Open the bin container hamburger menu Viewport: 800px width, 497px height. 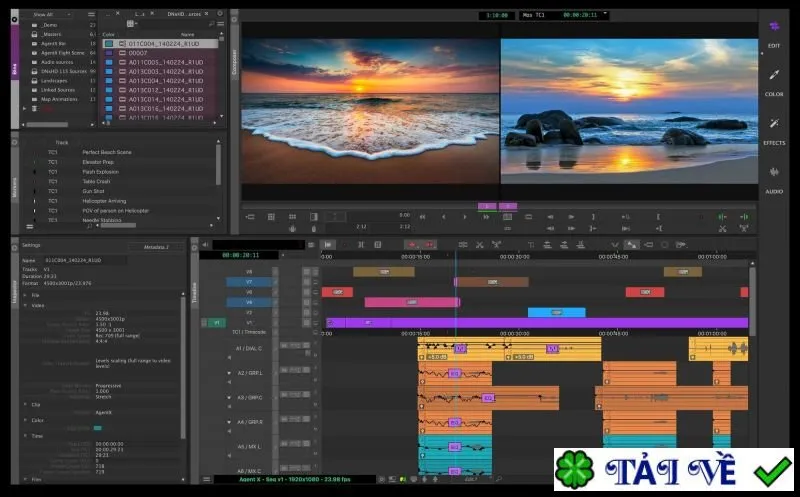click(x=91, y=14)
